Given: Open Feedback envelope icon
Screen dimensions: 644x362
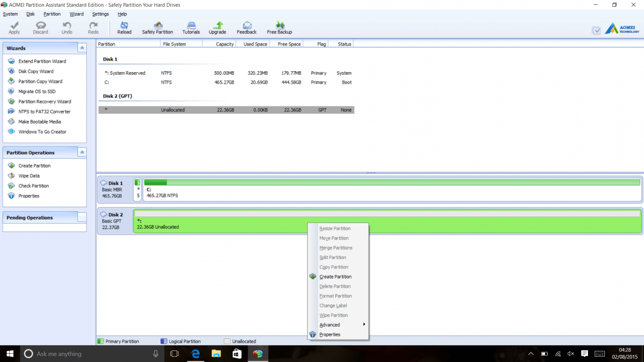Looking at the screenshot, I should [x=247, y=25].
